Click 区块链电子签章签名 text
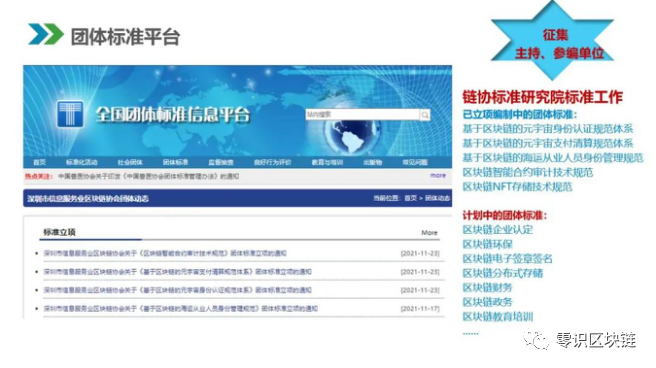The height and width of the screenshot is (368, 656). [507, 259]
